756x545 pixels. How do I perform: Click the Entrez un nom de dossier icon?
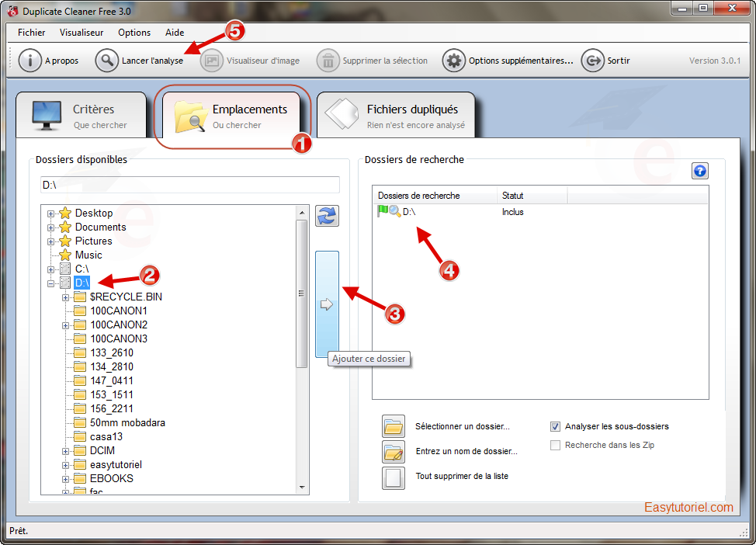[394, 452]
